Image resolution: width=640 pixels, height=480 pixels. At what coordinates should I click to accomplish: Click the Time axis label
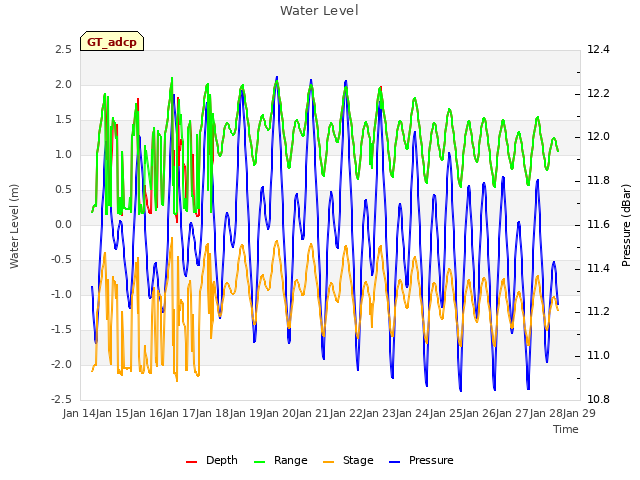pyautogui.click(x=566, y=429)
